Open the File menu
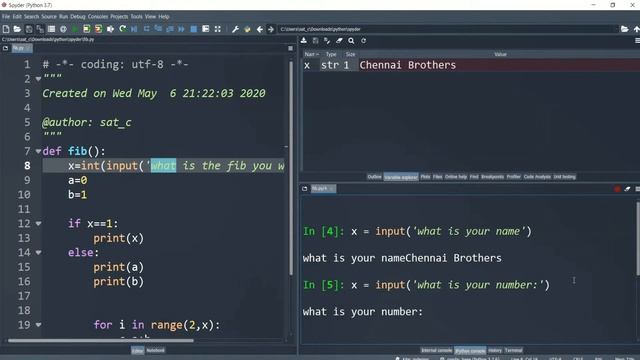Screen dimensions: 640x360 point(6,17)
